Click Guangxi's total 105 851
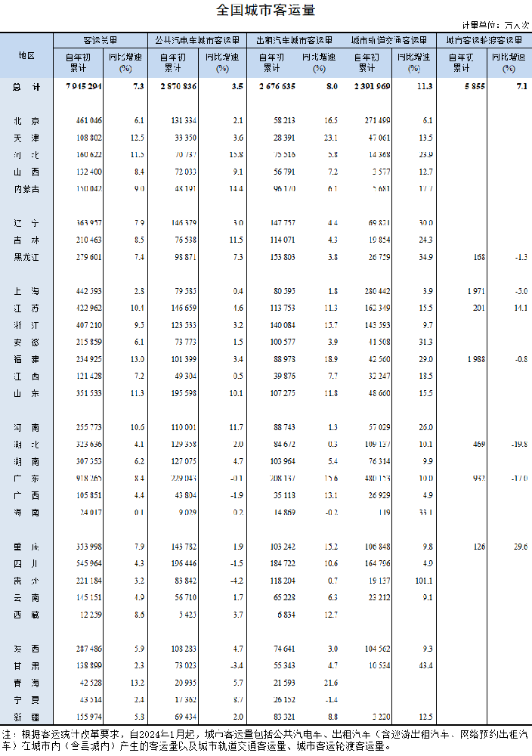532x756 pixels. pos(89,495)
